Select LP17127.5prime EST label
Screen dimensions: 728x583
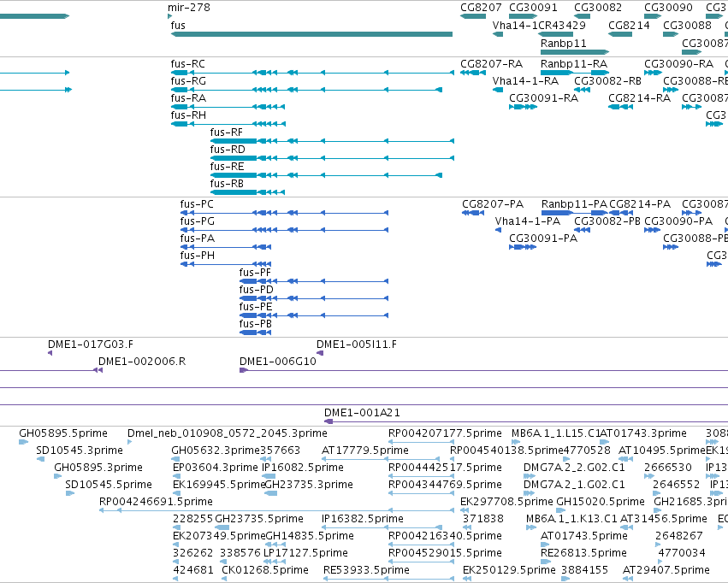coord(305,553)
